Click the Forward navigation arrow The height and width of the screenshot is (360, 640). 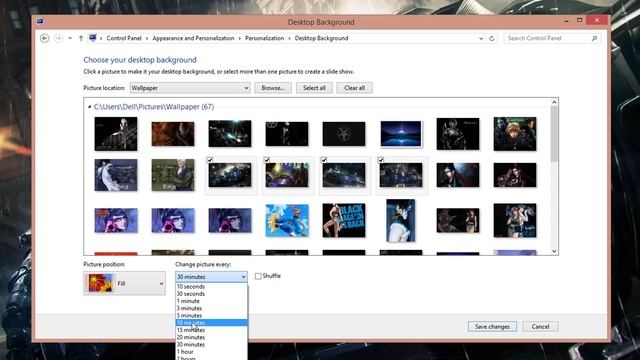click(58, 38)
